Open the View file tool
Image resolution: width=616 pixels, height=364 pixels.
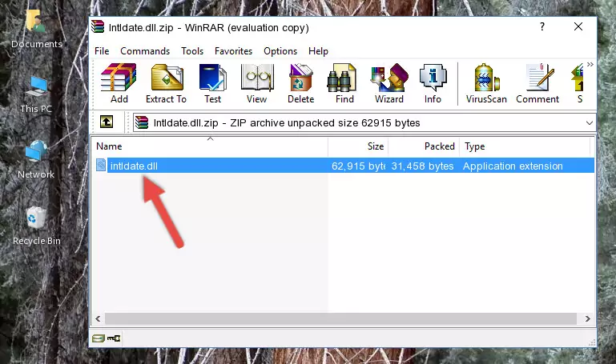pyautogui.click(x=257, y=83)
